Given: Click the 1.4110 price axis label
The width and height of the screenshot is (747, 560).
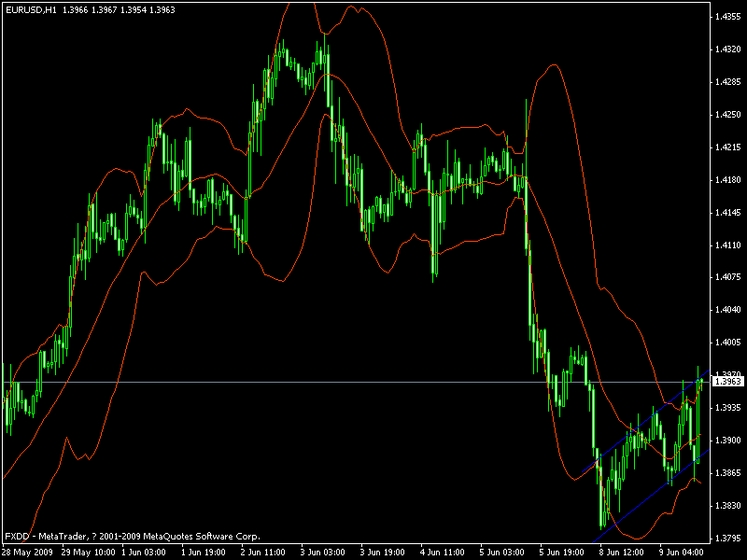Looking at the screenshot, I should pos(728,245).
